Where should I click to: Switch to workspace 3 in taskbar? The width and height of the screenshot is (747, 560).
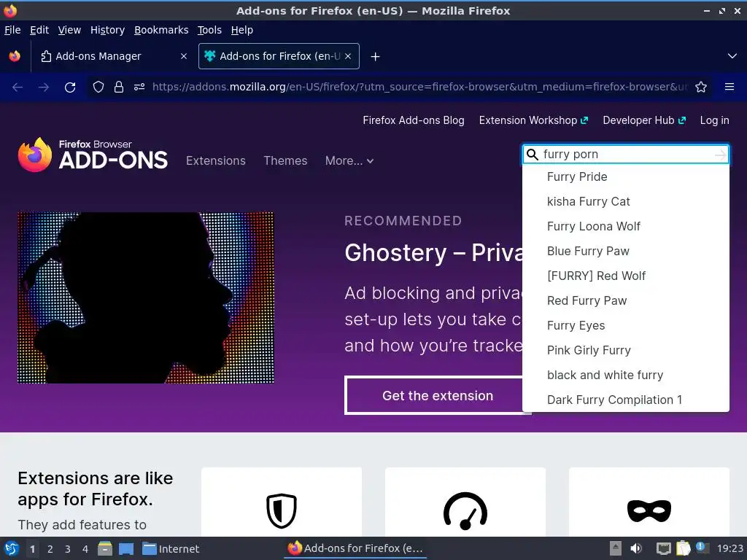pyautogui.click(x=68, y=549)
